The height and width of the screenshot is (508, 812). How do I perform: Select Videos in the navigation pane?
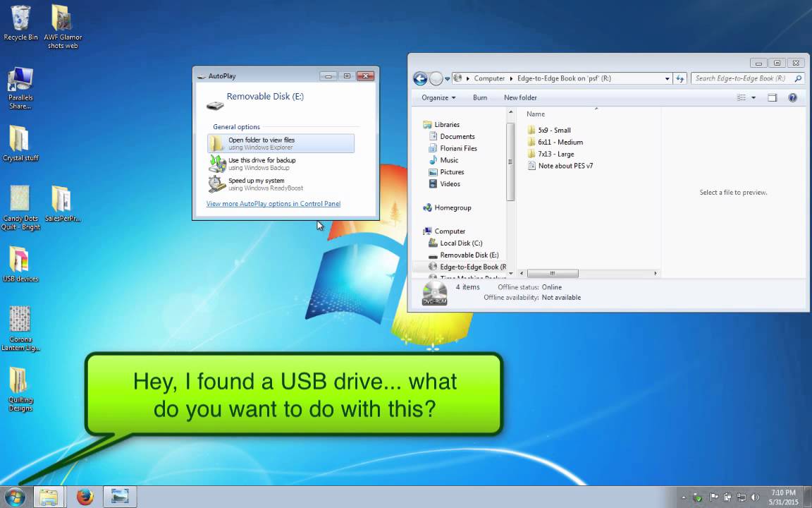pos(445,184)
